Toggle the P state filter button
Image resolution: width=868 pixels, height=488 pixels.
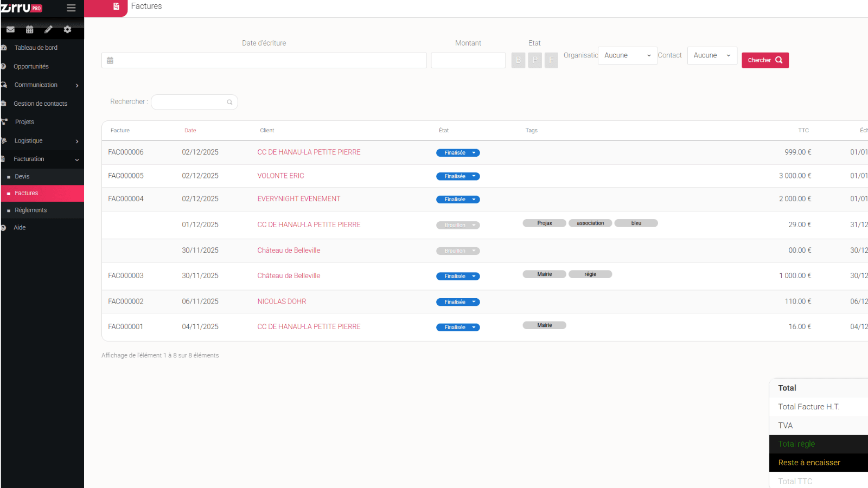(x=534, y=60)
